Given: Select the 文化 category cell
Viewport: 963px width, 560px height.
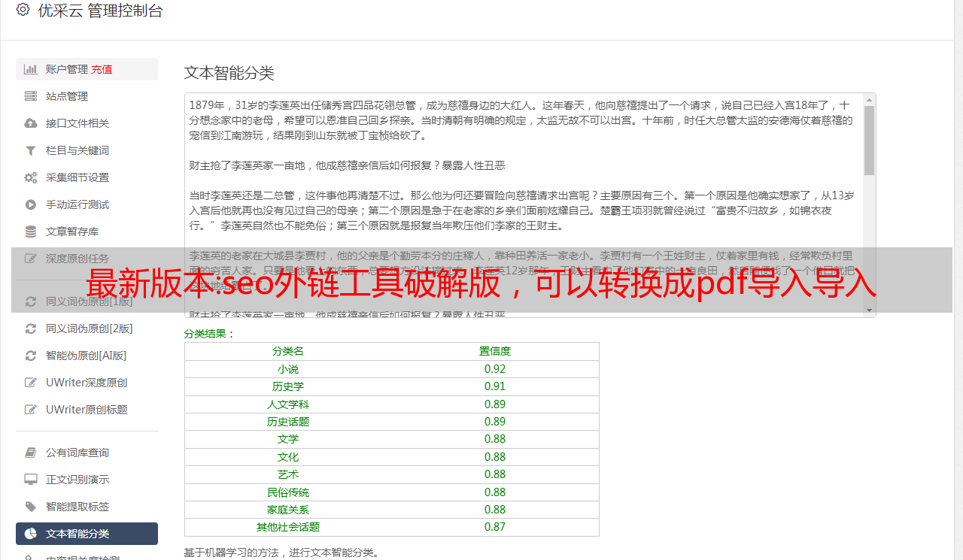Looking at the screenshot, I should pos(288,457).
